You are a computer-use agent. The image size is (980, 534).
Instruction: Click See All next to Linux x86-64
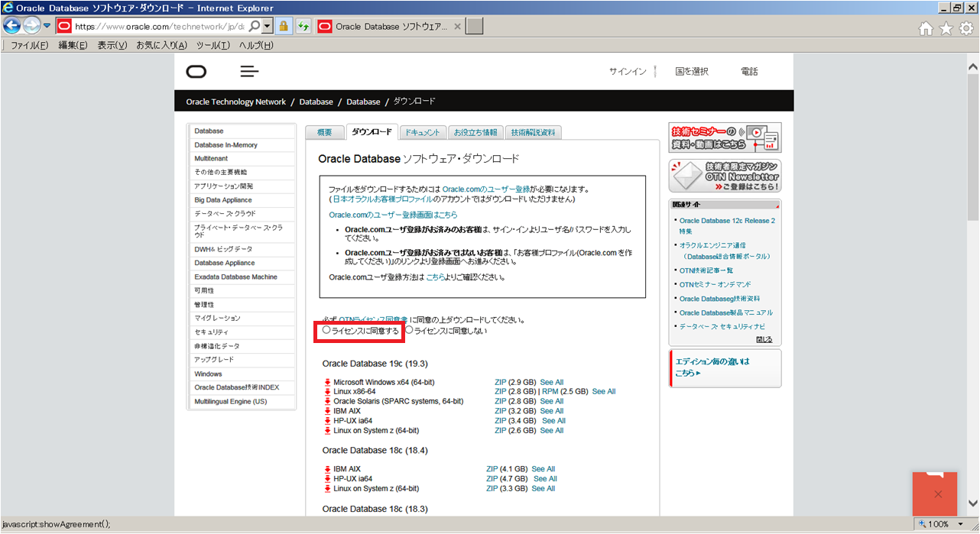click(603, 391)
